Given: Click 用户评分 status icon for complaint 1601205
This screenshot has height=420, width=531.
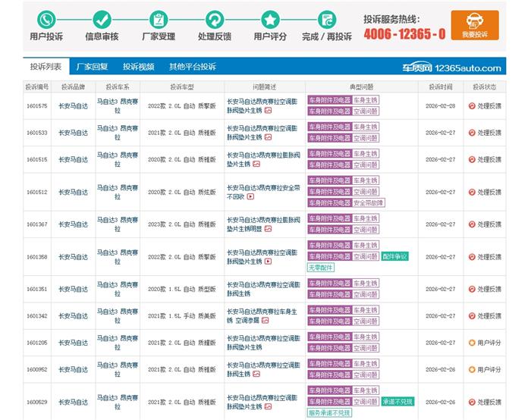Looking at the screenshot, I should [472, 343].
